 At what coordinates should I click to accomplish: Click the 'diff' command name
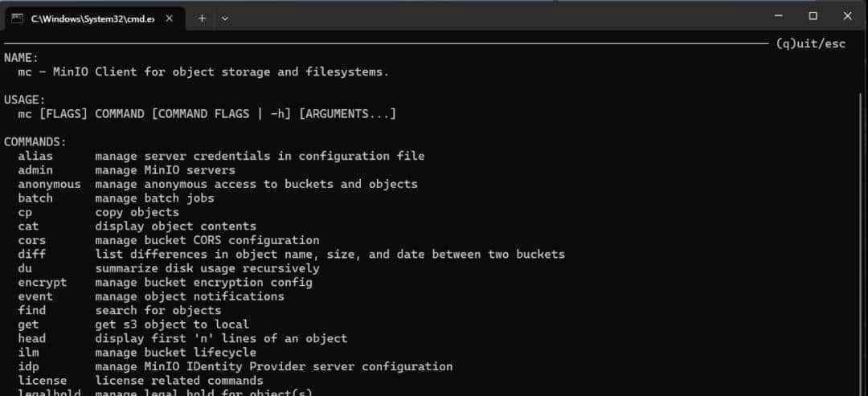click(x=32, y=254)
